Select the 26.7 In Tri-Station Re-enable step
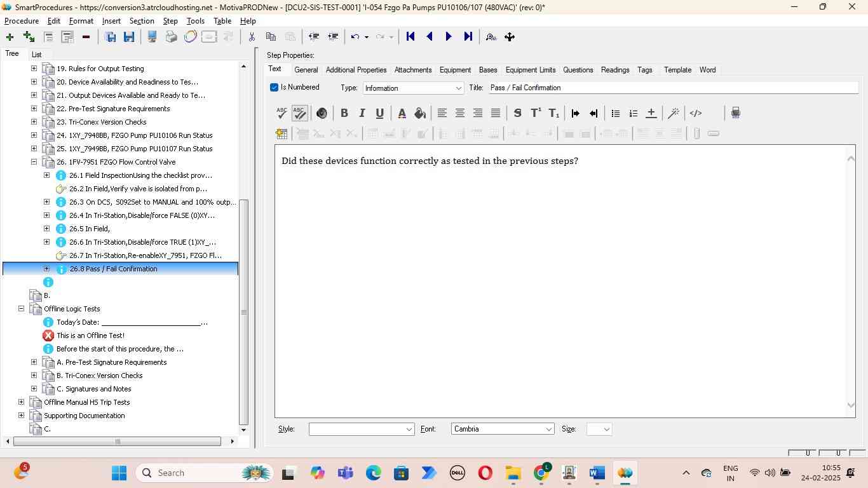The image size is (868, 488). pyautogui.click(x=145, y=255)
